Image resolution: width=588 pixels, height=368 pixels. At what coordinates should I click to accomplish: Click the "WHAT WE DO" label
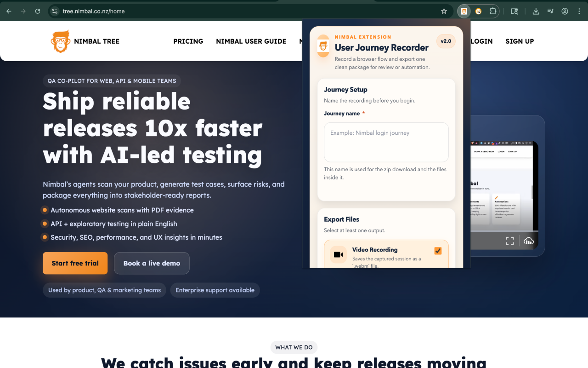[x=294, y=347]
